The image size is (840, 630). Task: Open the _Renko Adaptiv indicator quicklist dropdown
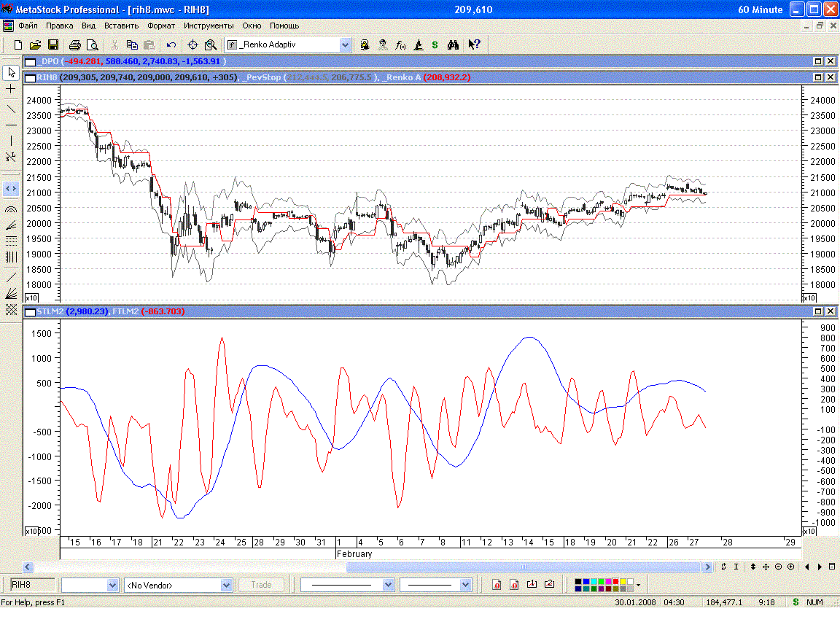pos(345,45)
